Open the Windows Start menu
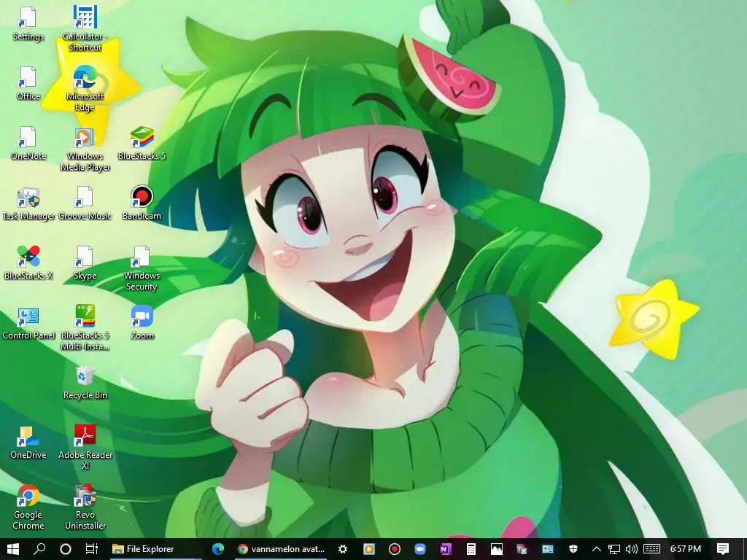Viewport: 747px width, 560px height. point(13,549)
